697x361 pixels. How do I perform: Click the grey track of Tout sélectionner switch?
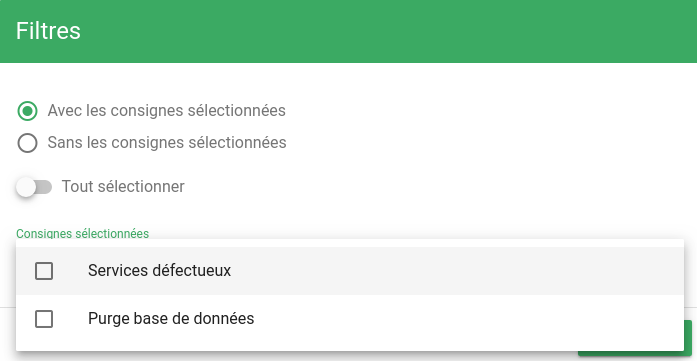click(44, 187)
